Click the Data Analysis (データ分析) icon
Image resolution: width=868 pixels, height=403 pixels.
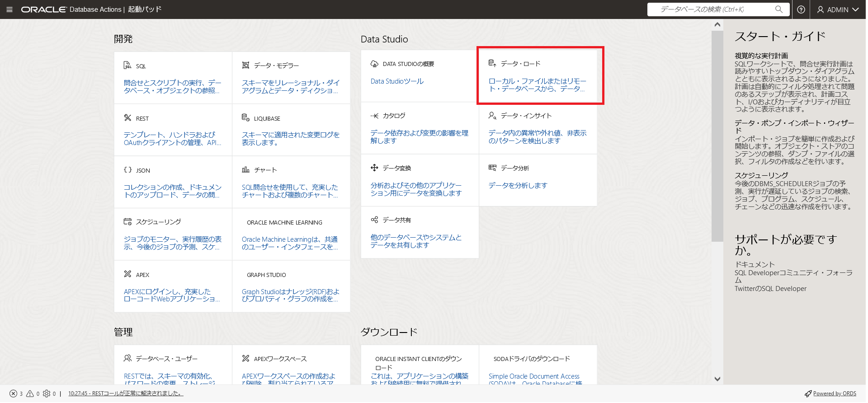tap(492, 168)
